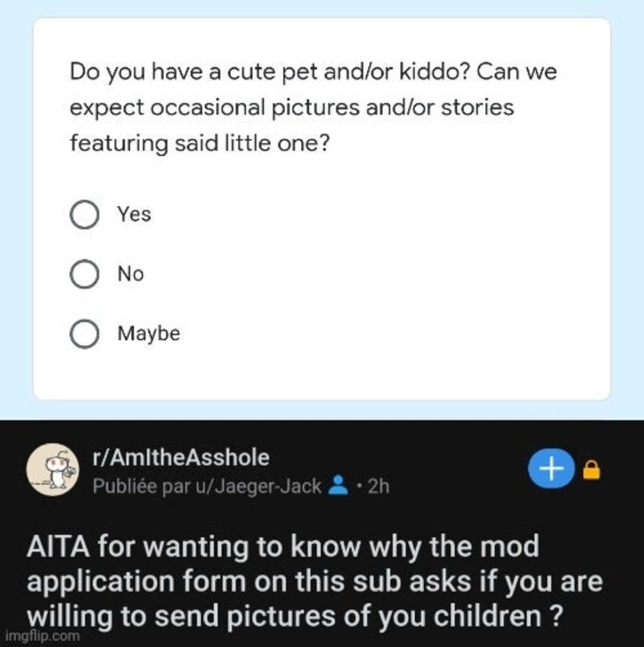Open the r/AmItheAsshole subreddit name link
Viewport: 644px width, 647px height.
(x=181, y=457)
